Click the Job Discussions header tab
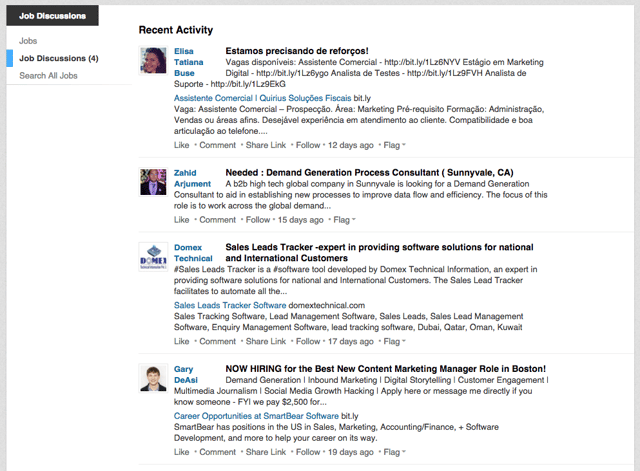Image resolution: width=640 pixels, height=471 pixels. (52, 16)
